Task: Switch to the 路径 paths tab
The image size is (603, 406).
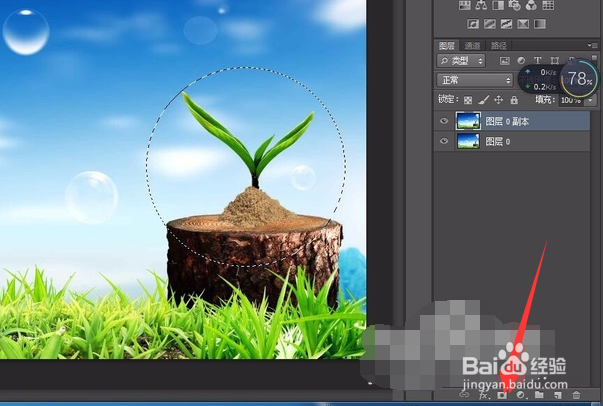Action: coord(499,46)
